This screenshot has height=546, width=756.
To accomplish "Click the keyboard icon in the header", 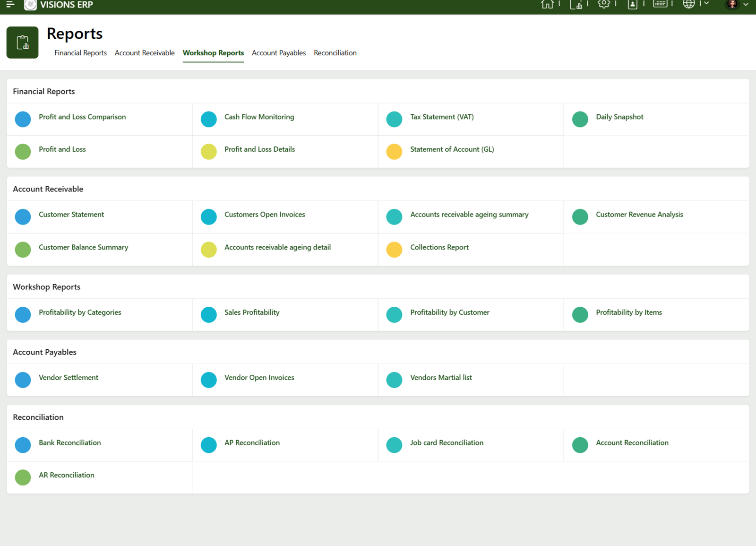I will coord(660,4).
